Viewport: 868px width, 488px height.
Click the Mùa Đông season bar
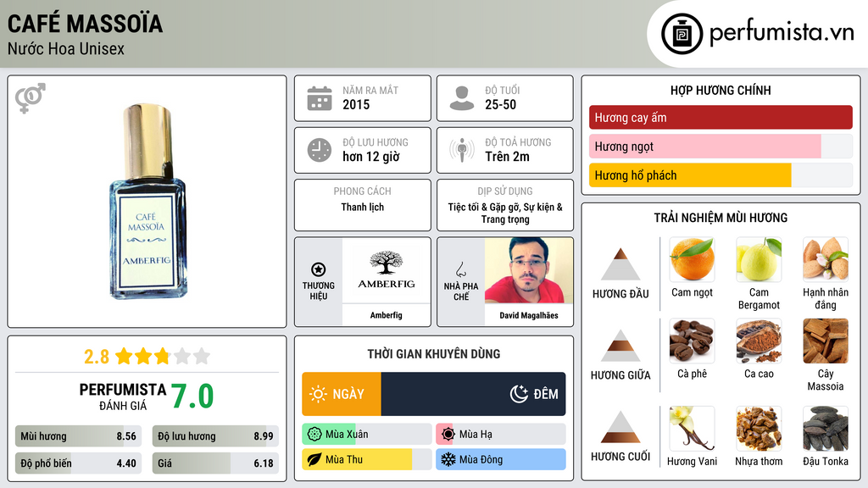[501, 459]
